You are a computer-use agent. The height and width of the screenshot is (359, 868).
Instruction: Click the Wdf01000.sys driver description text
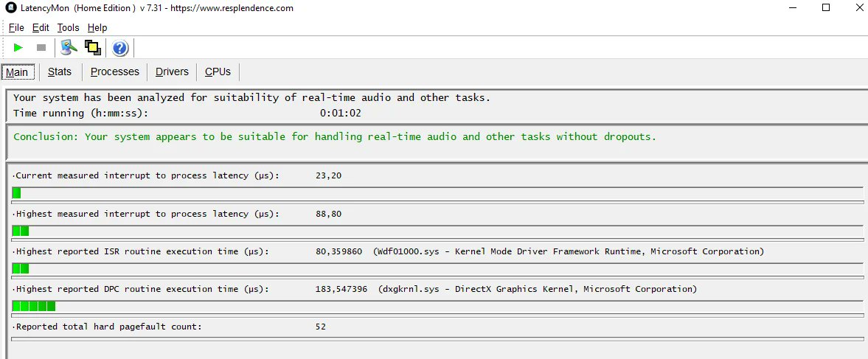click(x=569, y=251)
